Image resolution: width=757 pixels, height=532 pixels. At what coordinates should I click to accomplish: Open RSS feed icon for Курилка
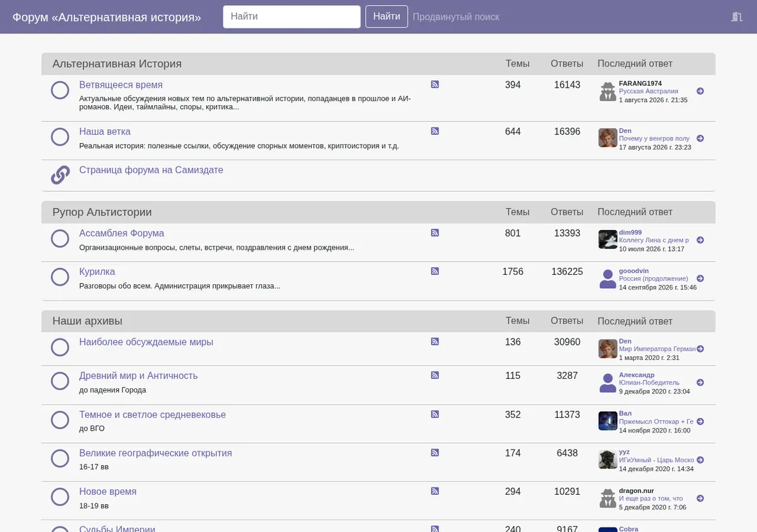click(x=435, y=271)
